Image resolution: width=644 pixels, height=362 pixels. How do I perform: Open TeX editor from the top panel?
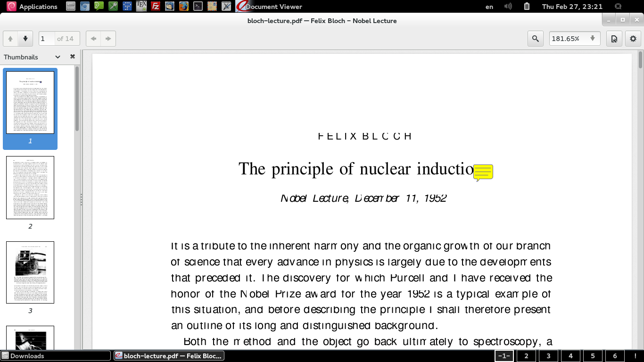click(x=140, y=7)
